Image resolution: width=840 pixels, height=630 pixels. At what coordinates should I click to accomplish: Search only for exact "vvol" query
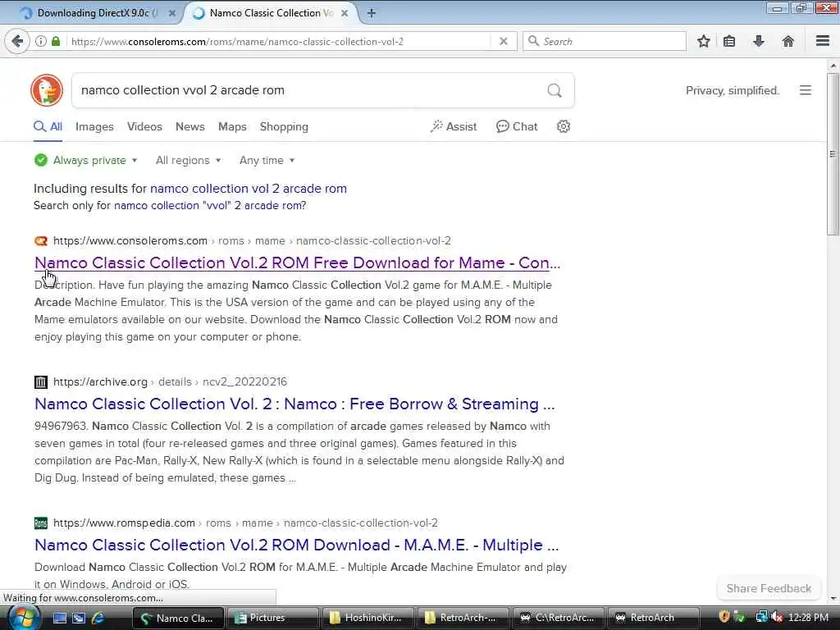point(208,206)
